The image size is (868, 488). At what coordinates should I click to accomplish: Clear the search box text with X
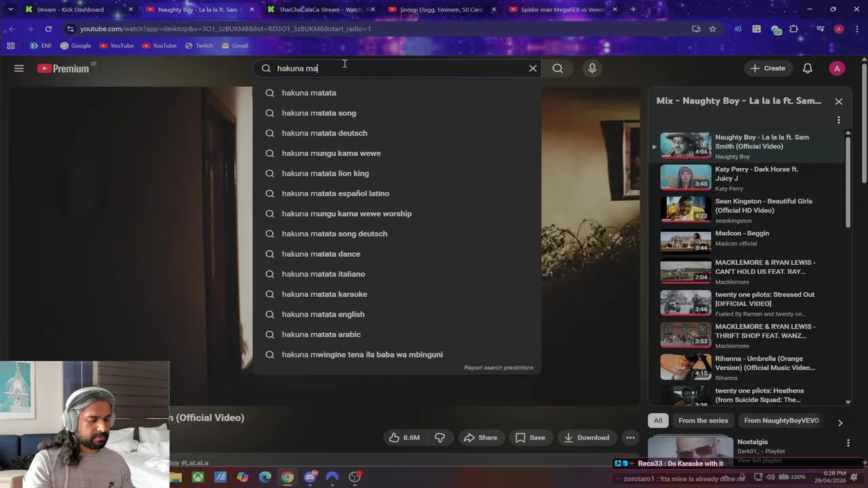533,68
